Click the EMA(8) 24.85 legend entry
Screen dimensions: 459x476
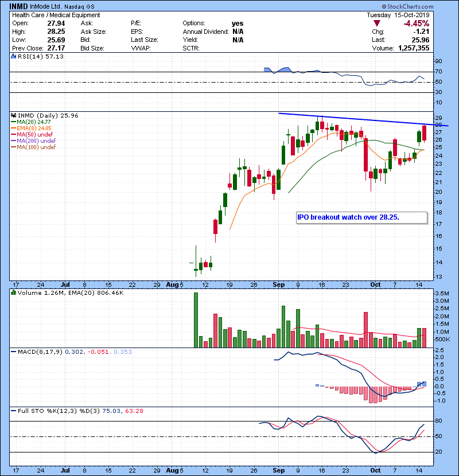[x=32, y=128]
